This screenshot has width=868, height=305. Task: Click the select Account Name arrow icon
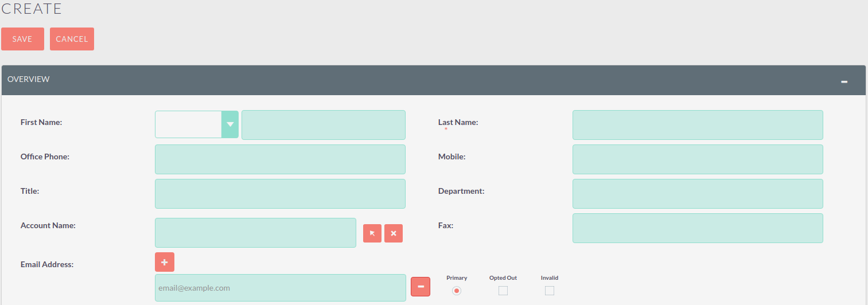(x=372, y=233)
